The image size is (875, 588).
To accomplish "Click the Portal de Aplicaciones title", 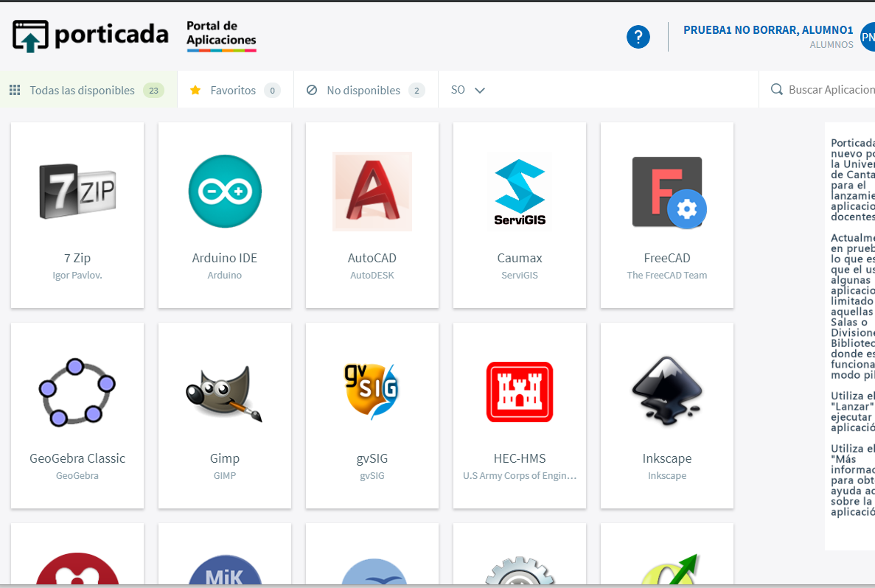I will click(221, 33).
